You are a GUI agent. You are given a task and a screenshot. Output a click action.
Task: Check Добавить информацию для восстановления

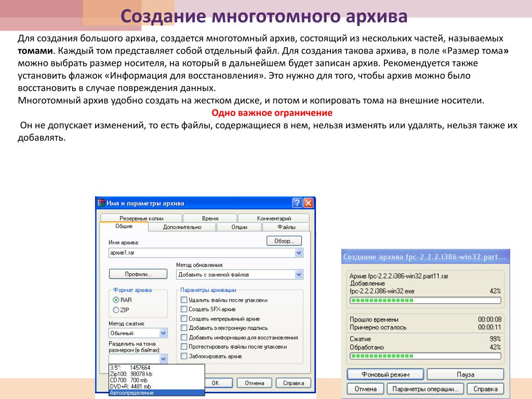point(184,337)
